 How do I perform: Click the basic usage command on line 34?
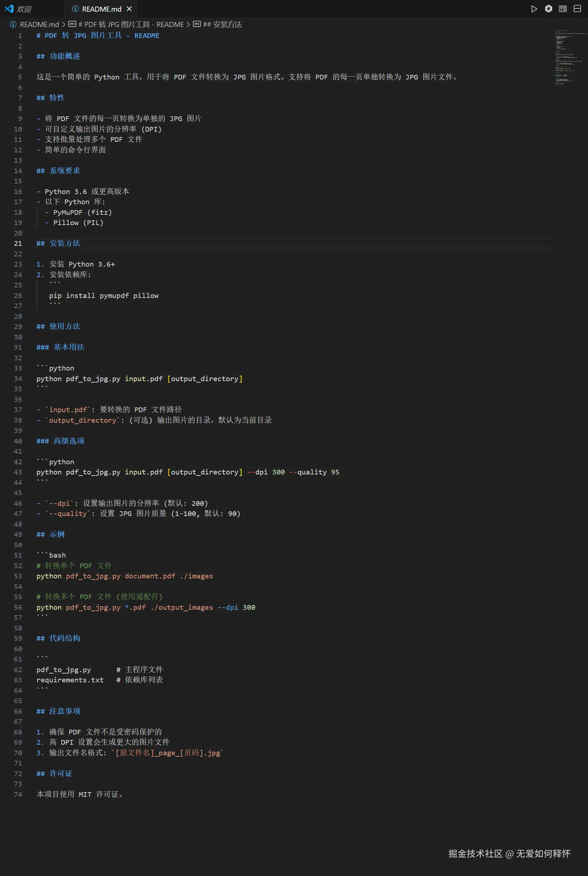[x=140, y=379]
